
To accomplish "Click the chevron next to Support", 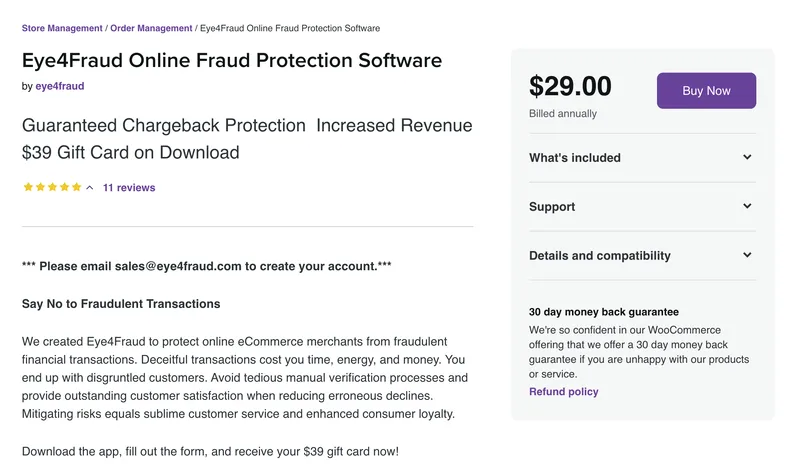I will tap(747, 206).
